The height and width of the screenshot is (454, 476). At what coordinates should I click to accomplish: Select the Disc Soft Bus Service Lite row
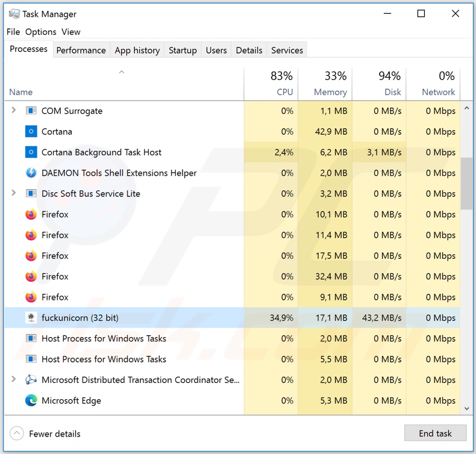(232, 193)
